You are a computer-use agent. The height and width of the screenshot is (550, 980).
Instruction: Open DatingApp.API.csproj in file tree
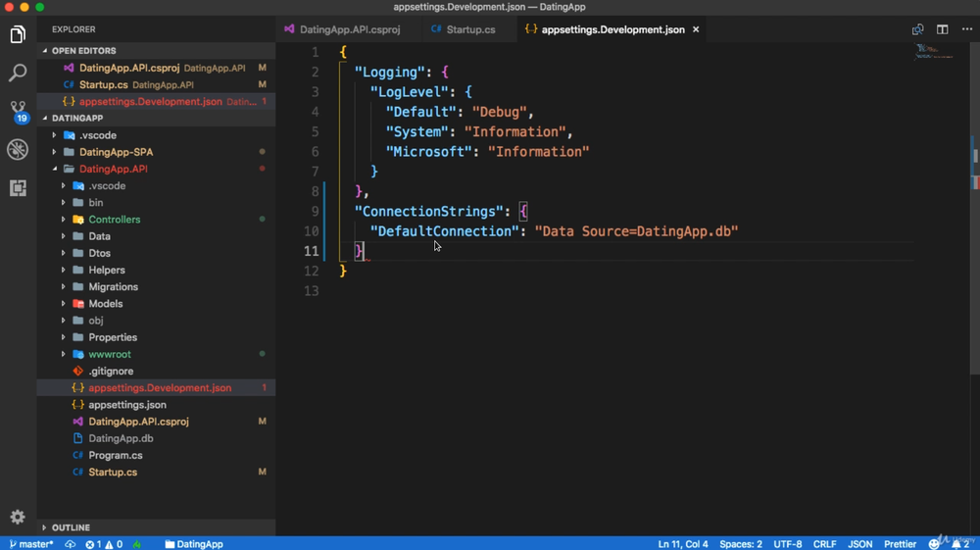click(x=156, y=422)
